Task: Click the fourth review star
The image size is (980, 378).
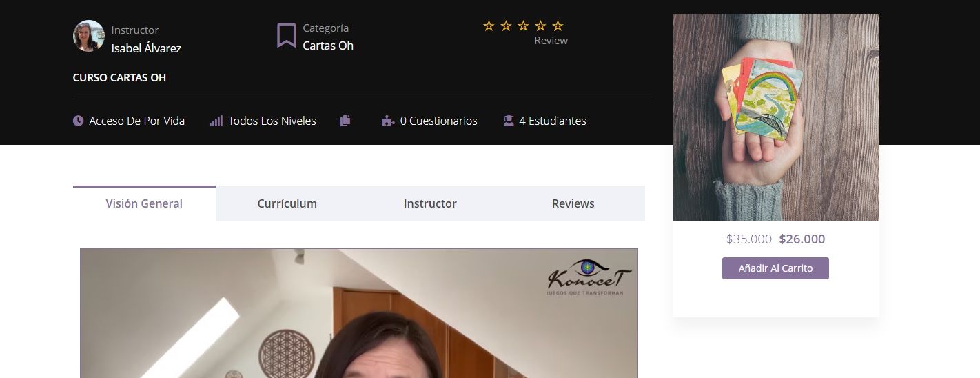Action: (540, 26)
